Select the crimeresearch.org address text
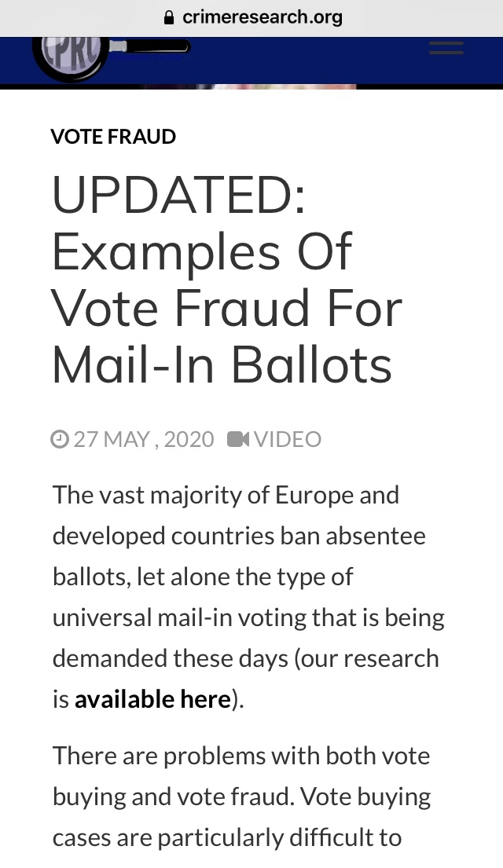Image resolution: width=503 pixels, height=868 pixels. [x=262, y=18]
